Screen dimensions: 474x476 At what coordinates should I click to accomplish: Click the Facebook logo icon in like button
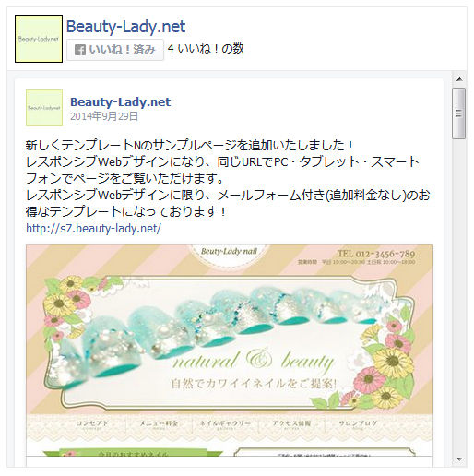80,50
